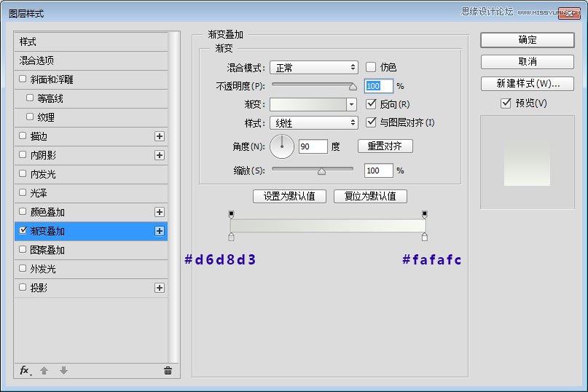
Task: Select right bottom color stop of gradient
Action: 425,237
